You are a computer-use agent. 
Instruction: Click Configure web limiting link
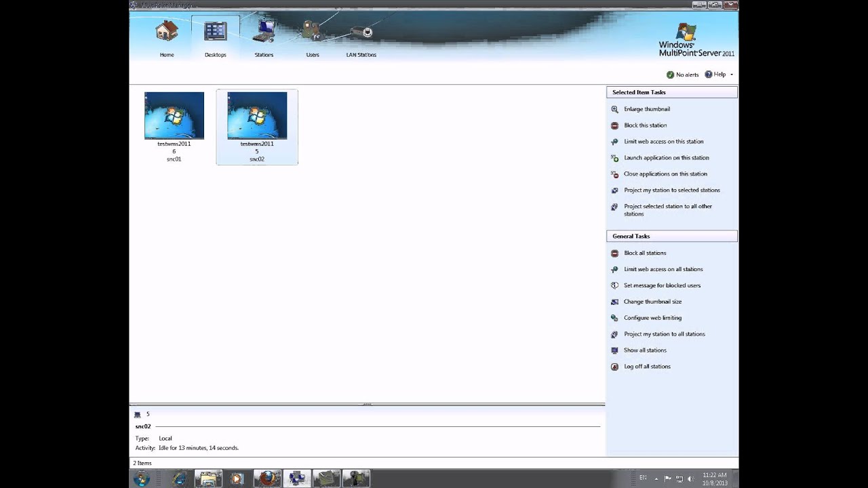click(652, 318)
